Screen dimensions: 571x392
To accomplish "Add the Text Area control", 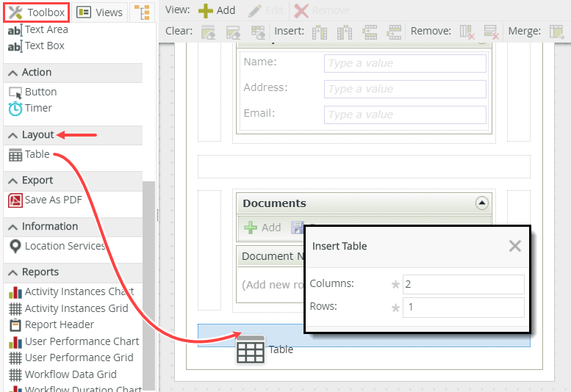I will coord(38,29).
